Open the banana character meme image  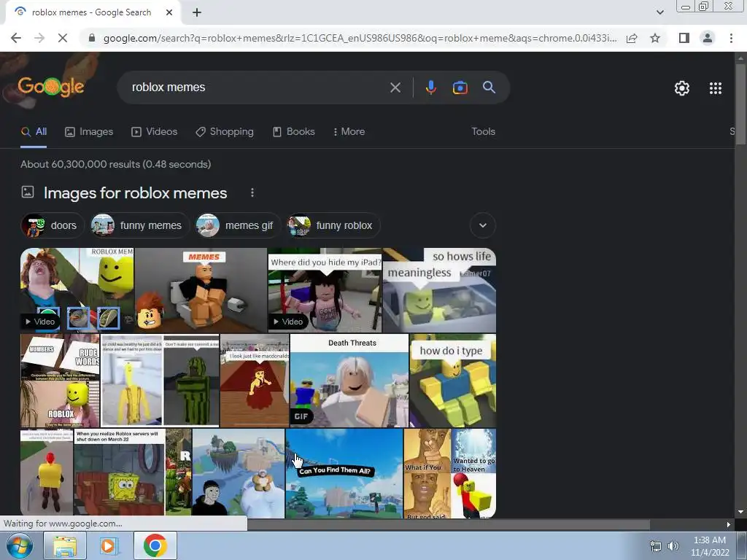click(132, 381)
